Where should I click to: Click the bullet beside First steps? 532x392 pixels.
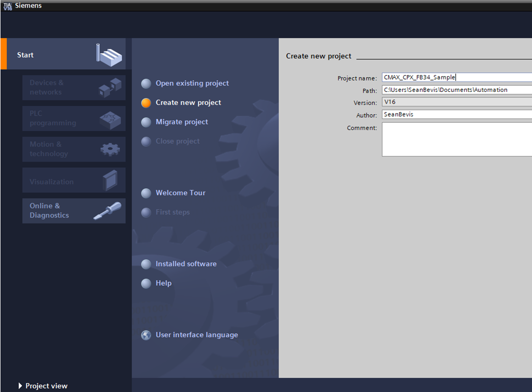click(x=146, y=212)
